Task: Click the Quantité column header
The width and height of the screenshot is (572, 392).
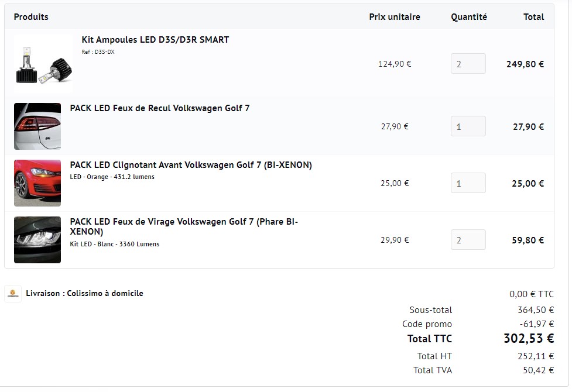Action: click(469, 17)
